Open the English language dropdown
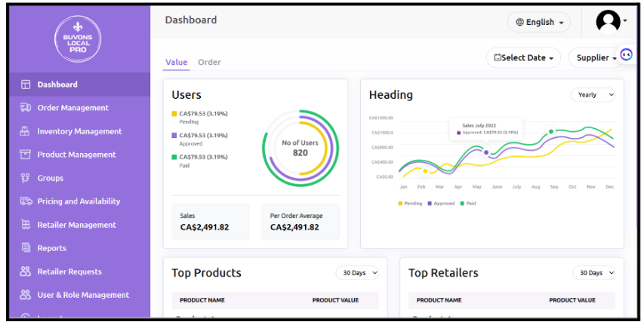This screenshot has height=325, width=644. (x=539, y=22)
